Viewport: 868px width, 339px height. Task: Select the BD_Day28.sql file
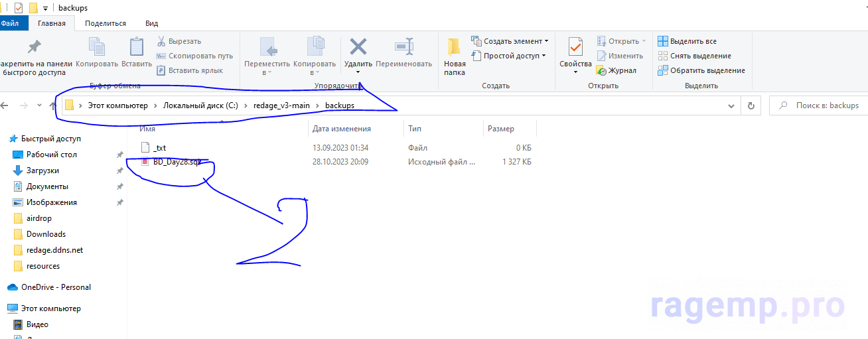(175, 162)
